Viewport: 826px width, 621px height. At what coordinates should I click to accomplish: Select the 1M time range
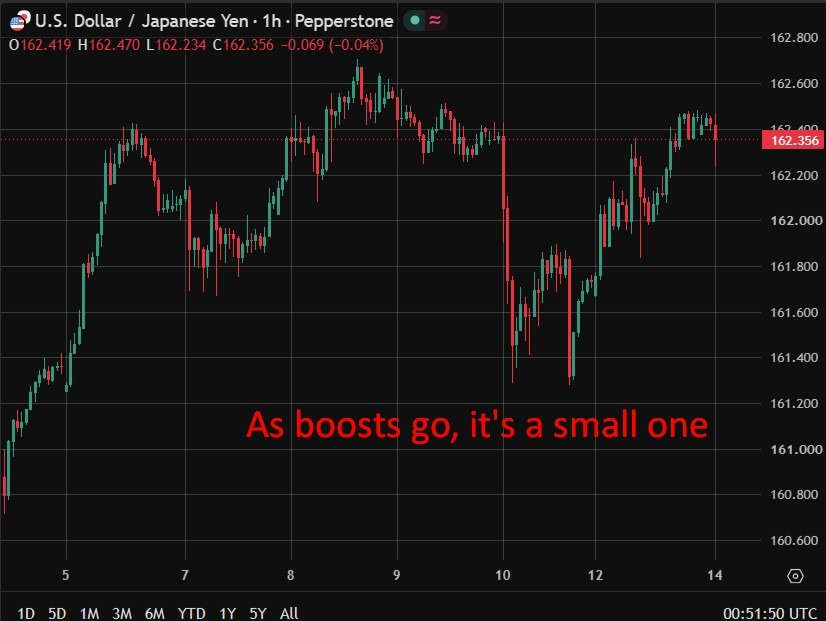[x=89, y=614]
